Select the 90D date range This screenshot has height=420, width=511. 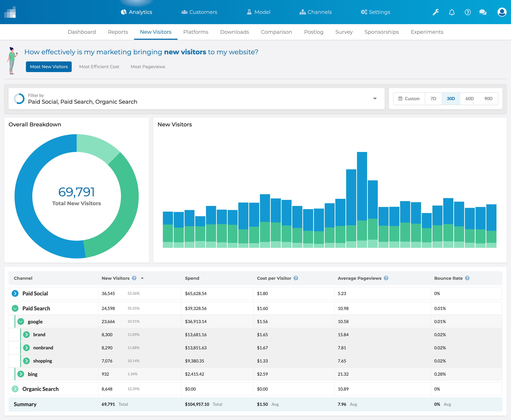(488, 99)
